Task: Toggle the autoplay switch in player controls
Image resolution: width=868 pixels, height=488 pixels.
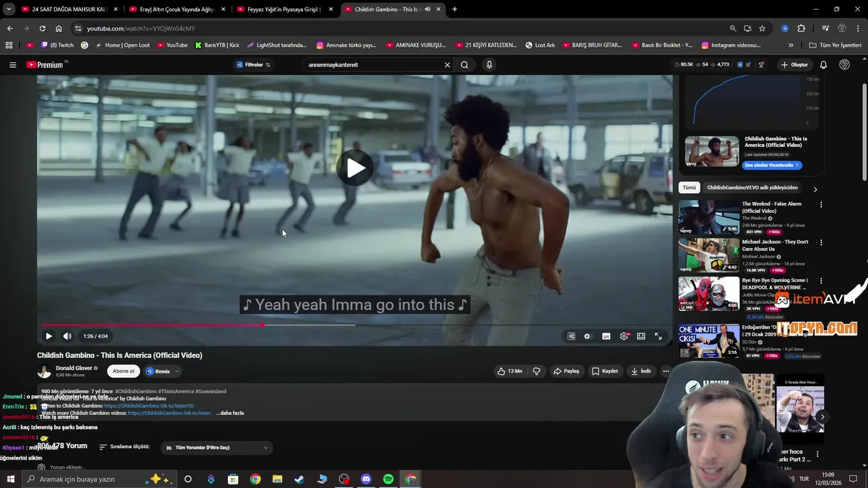Action: point(587,336)
